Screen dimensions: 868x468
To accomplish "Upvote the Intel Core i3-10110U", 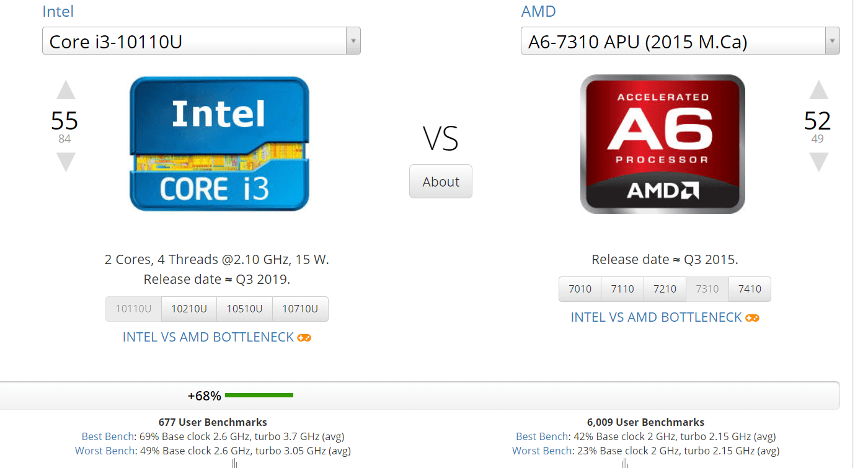I will (66, 91).
